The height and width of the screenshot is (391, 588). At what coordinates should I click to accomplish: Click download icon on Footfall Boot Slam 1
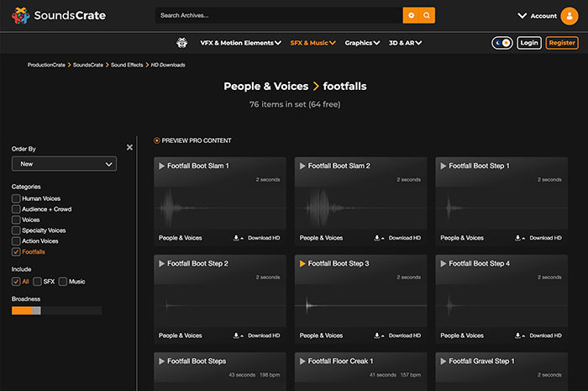point(238,238)
